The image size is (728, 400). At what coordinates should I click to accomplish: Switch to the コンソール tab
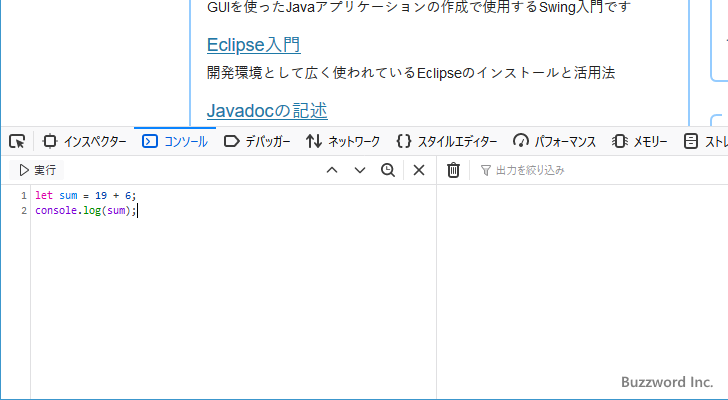point(175,141)
